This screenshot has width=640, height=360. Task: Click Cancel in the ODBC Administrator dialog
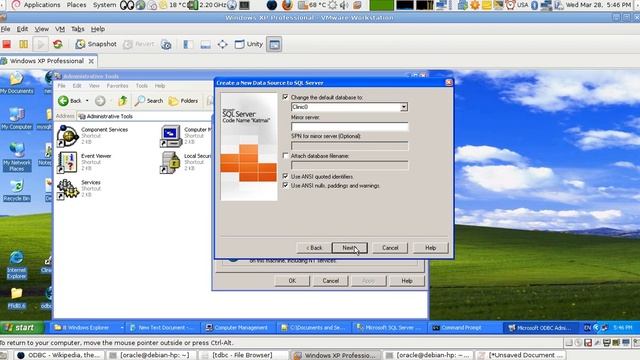(x=331, y=281)
